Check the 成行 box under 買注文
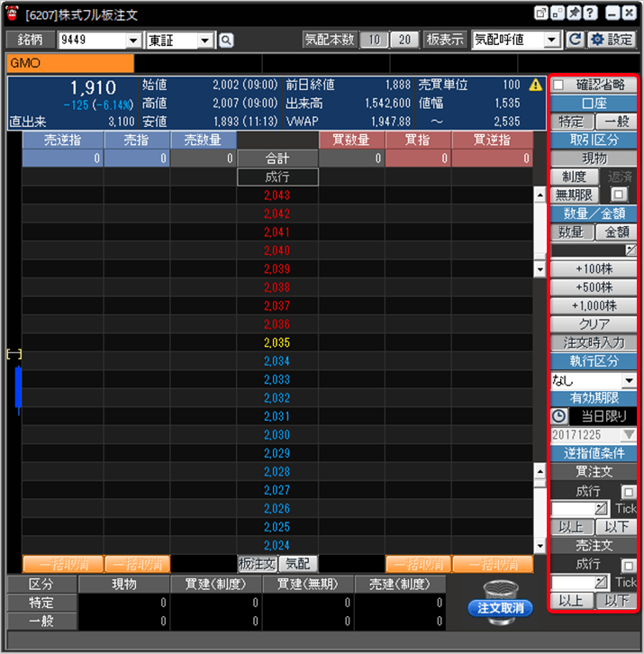The width and height of the screenshot is (644, 654). (628, 492)
